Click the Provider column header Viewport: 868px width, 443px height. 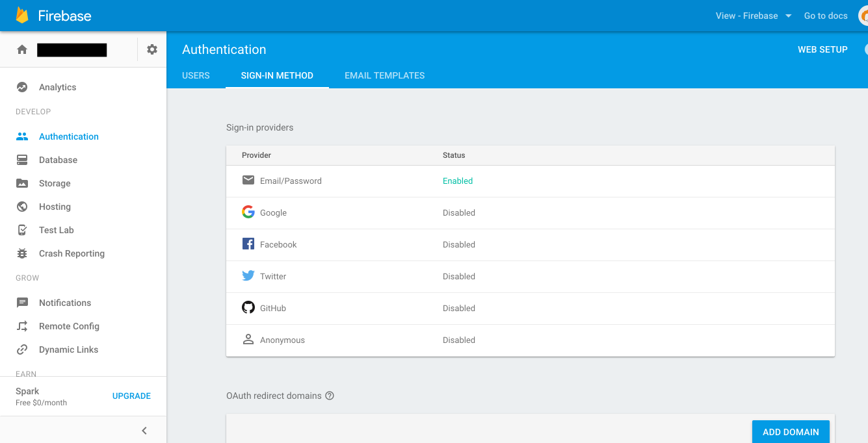click(256, 155)
